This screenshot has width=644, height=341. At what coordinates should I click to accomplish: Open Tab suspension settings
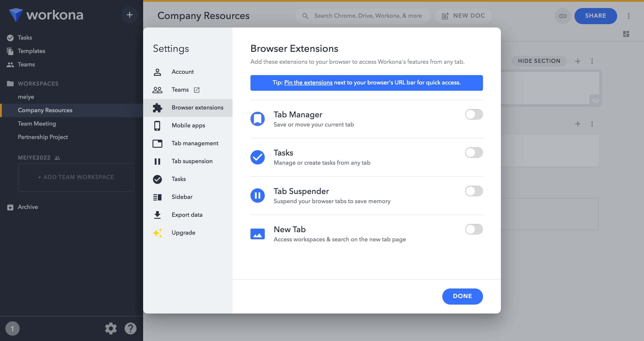pyautogui.click(x=188, y=161)
